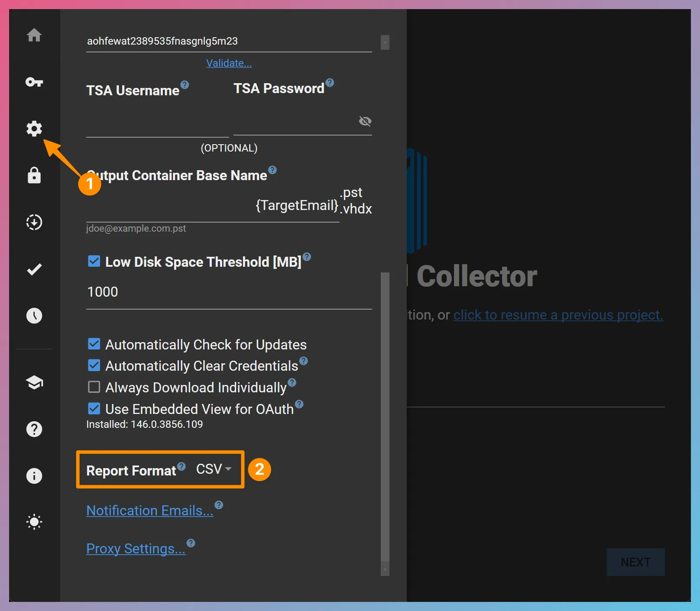The height and width of the screenshot is (611, 700).
Task: Open the Notification Emails link
Action: click(150, 511)
